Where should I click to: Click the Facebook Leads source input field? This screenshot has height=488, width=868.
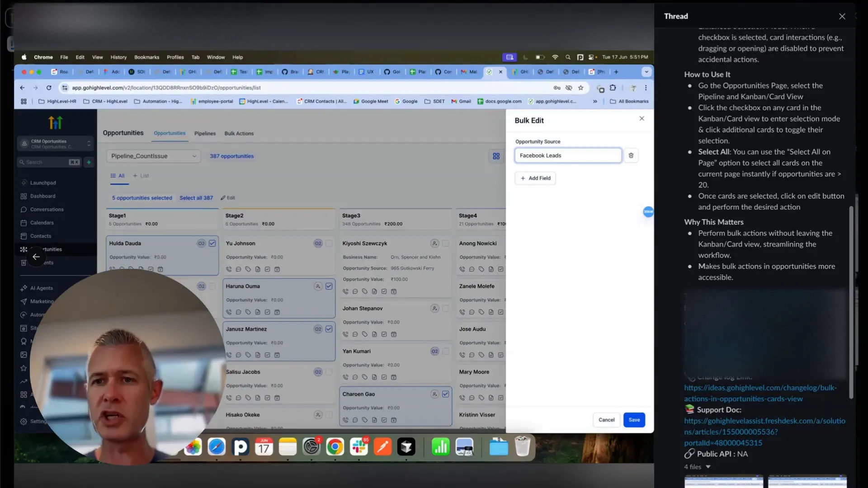(x=568, y=155)
